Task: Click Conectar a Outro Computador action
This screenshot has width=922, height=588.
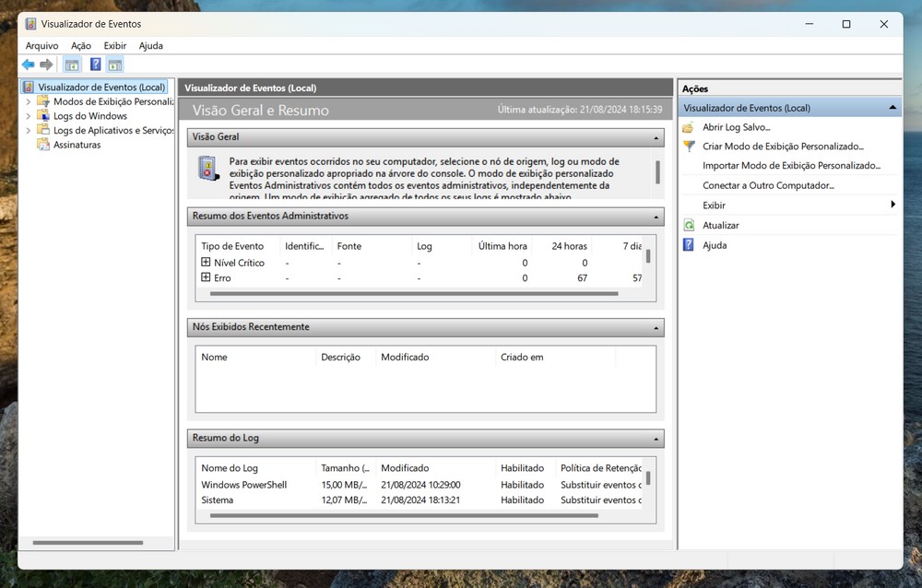Action: coord(767,185)
